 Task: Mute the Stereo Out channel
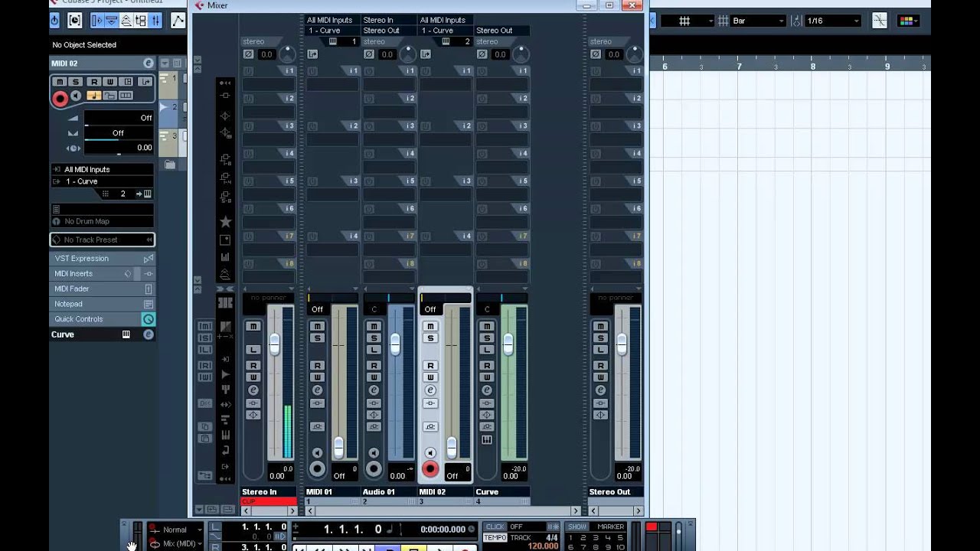(x=600, y=327)
